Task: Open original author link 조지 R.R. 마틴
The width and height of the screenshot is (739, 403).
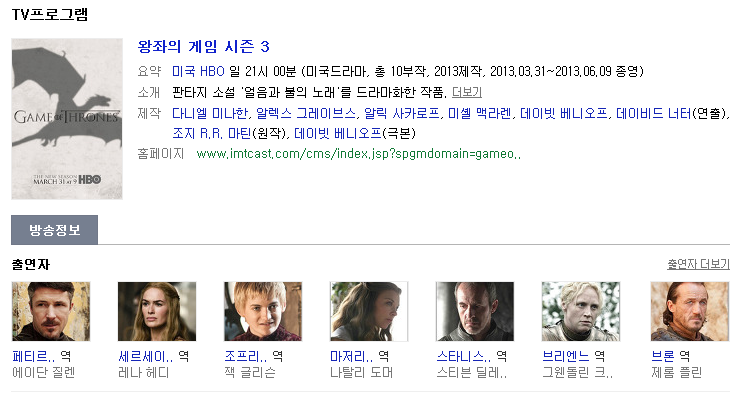Action: [x=212, y=133]
